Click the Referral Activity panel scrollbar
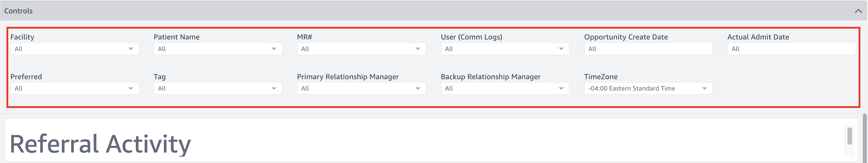868x163 pixels. click(849, 136)
